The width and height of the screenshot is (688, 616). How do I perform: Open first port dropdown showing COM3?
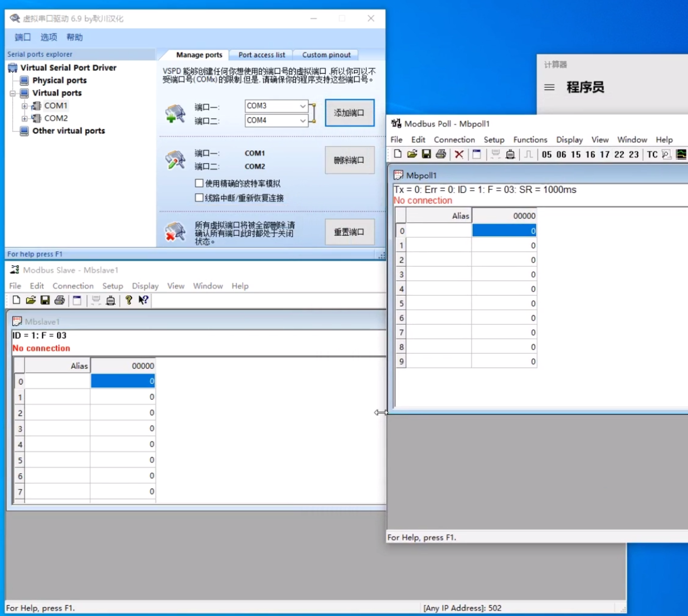click(276, 106)
